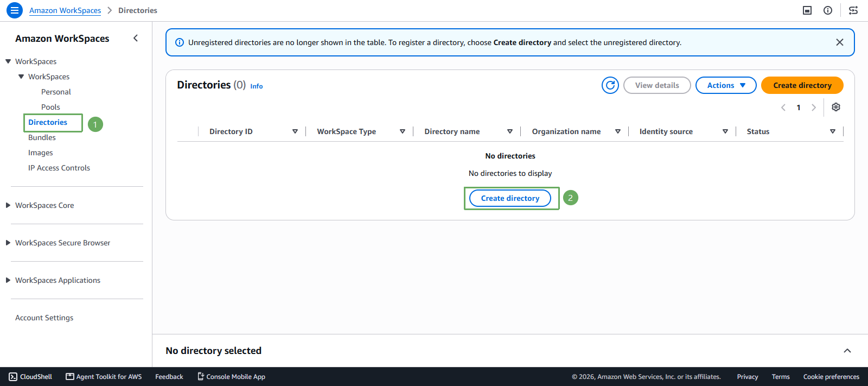Select page 1 in pagination
The width and height of the screenshot is (868, 386).
click(x=799, y=107)
